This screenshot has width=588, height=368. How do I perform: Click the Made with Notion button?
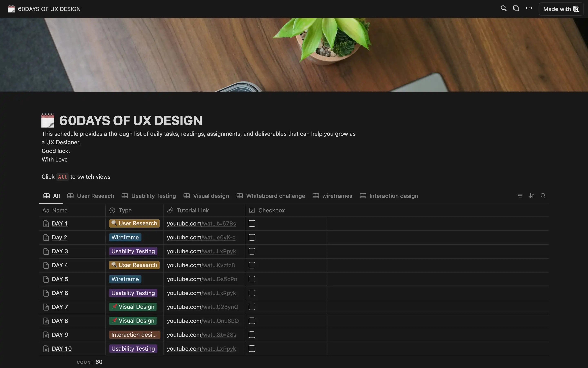pos(561,9)
